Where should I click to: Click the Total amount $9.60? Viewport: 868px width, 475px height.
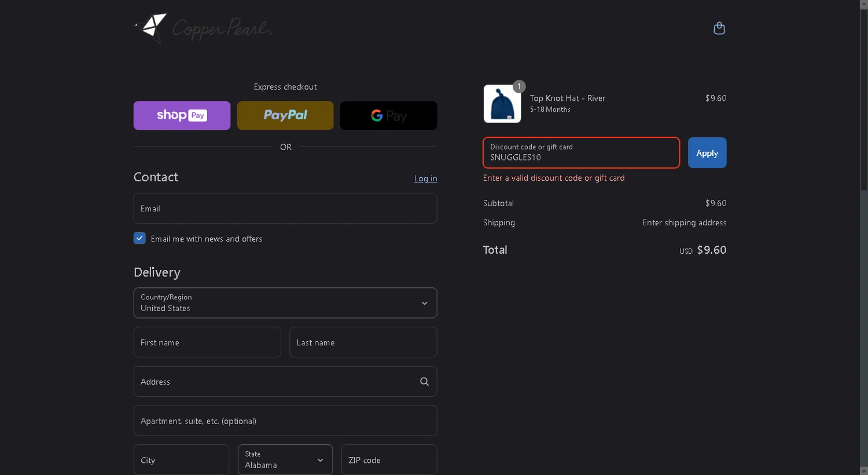712,250
